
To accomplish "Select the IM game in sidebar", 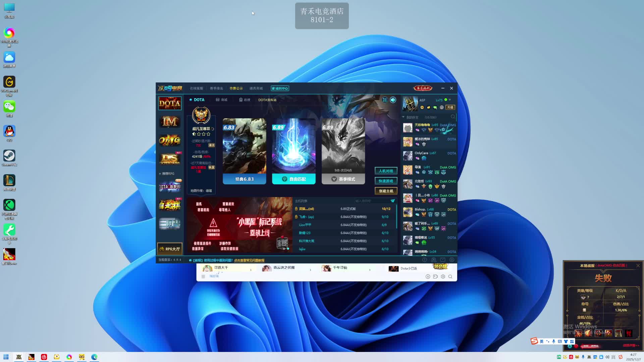I will tap(170, 122).
